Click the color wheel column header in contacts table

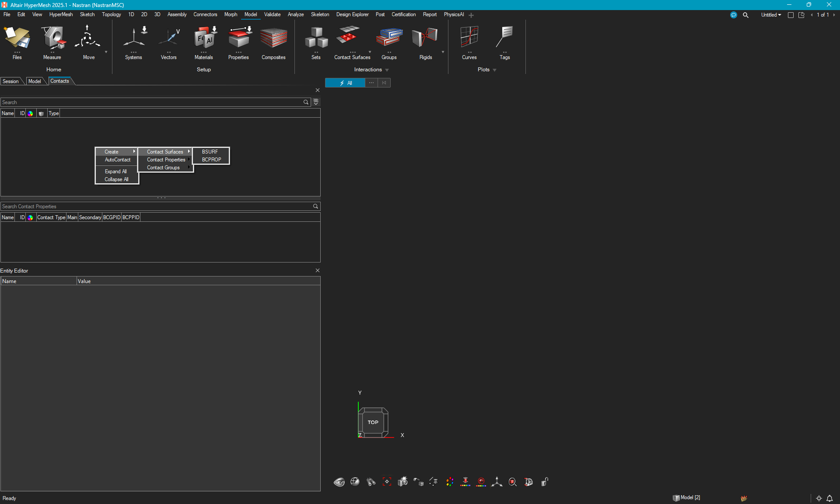click(x=30, y=114)
